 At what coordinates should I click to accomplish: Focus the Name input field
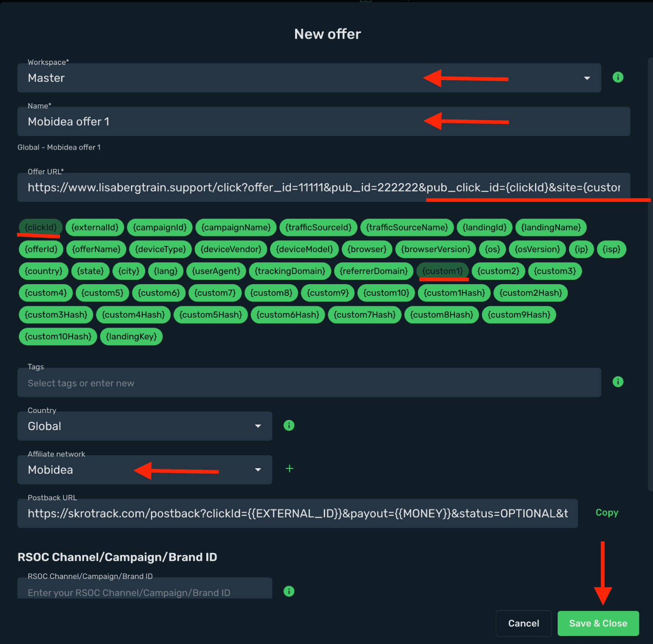tap(324, 121)
